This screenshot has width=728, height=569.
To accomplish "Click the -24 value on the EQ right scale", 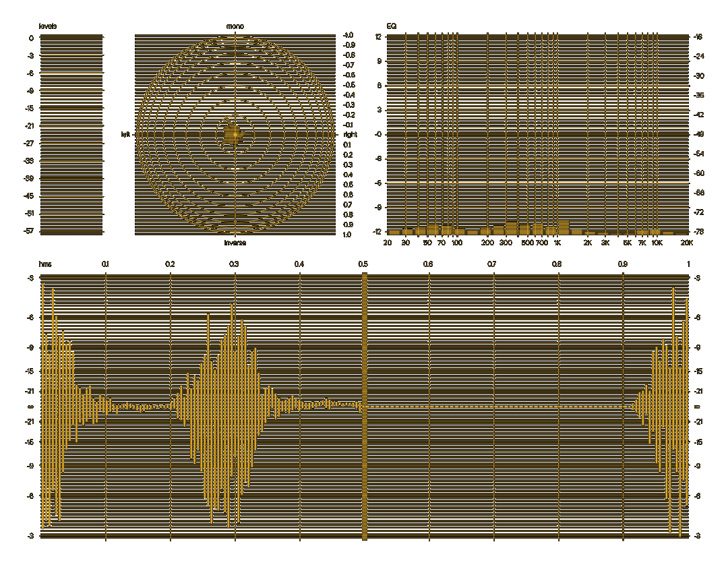I will (699, 57).
